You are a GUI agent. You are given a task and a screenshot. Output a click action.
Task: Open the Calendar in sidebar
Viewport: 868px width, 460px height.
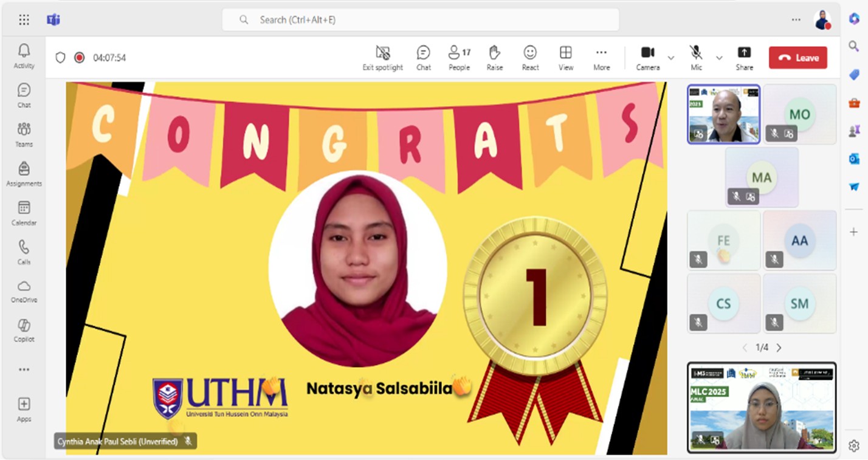click(x=24, y=213)
